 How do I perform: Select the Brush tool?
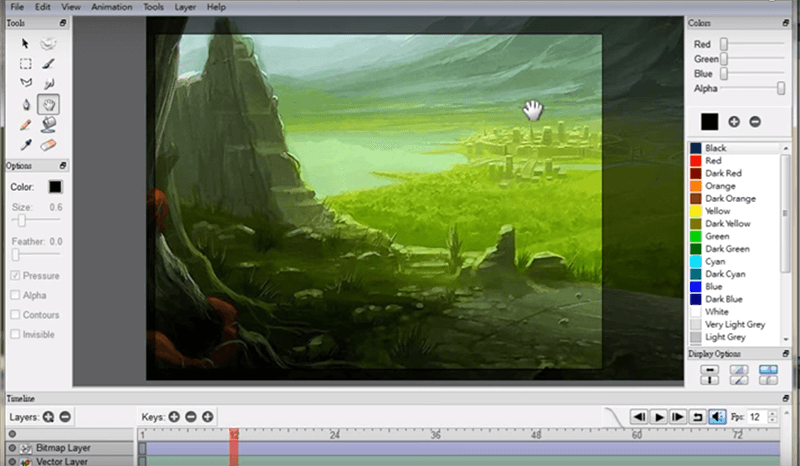pos(48,64)
